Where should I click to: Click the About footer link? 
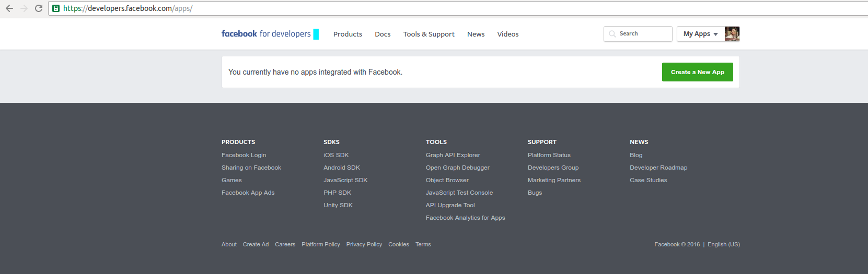click(x=229, y=244)
